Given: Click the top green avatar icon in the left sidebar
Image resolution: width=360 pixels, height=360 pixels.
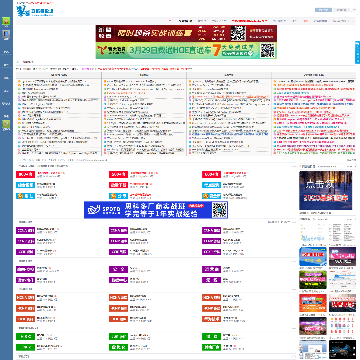Looking at the screenshot, I should pos(6,22).
